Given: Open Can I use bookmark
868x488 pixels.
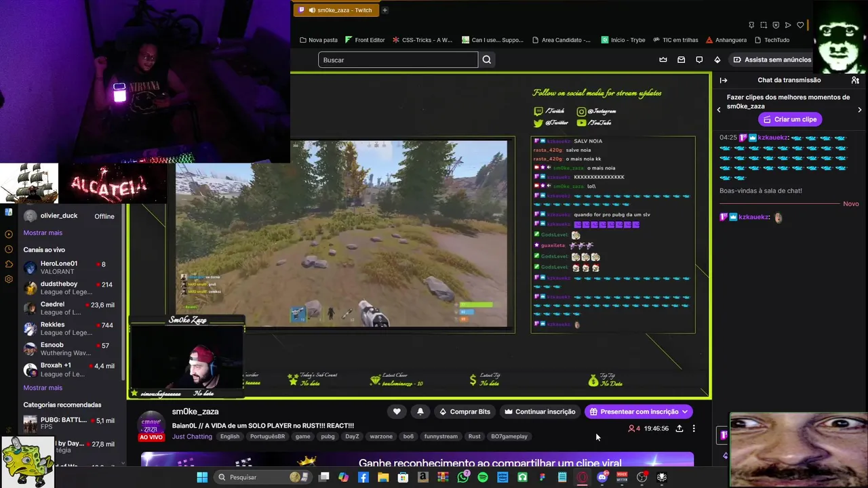Looking at the screenshot, I should coord(493,40).
